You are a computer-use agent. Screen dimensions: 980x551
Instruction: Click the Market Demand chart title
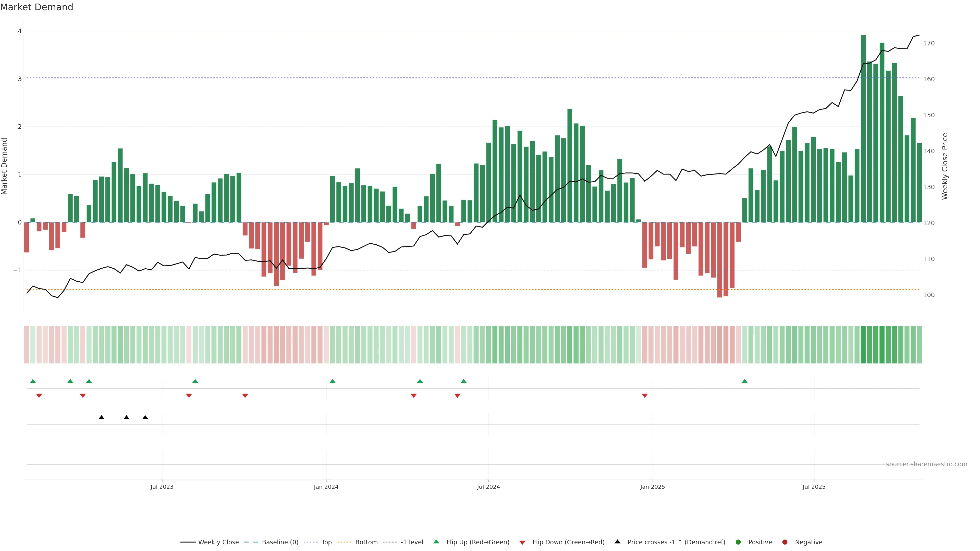point(36,7)
